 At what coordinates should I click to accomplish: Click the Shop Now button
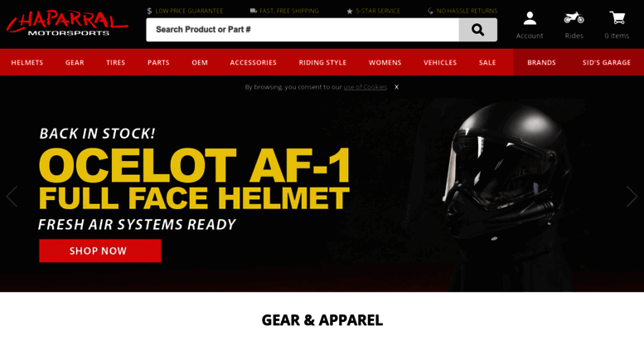tap(100, 251)
